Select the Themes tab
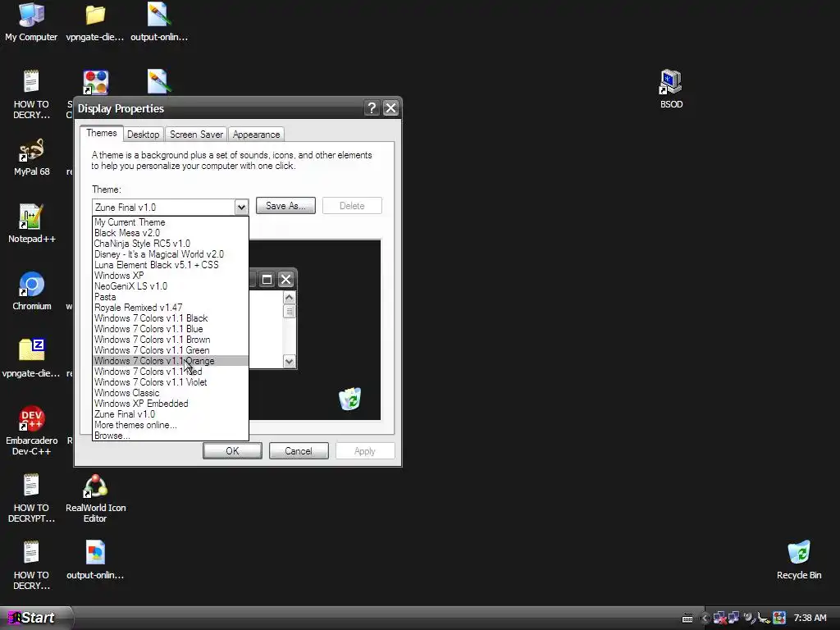 tap(101, 133)
